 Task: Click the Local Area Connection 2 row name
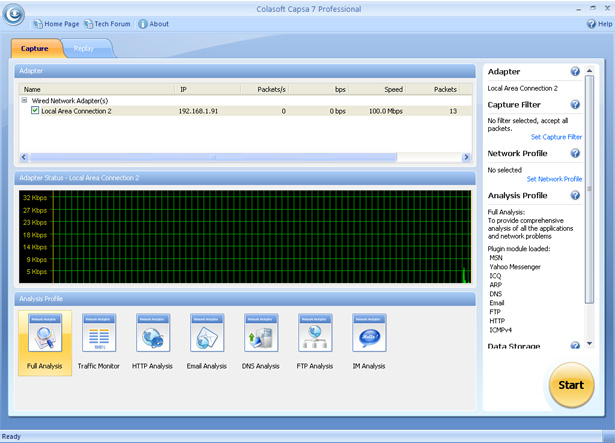coord(76,111)
